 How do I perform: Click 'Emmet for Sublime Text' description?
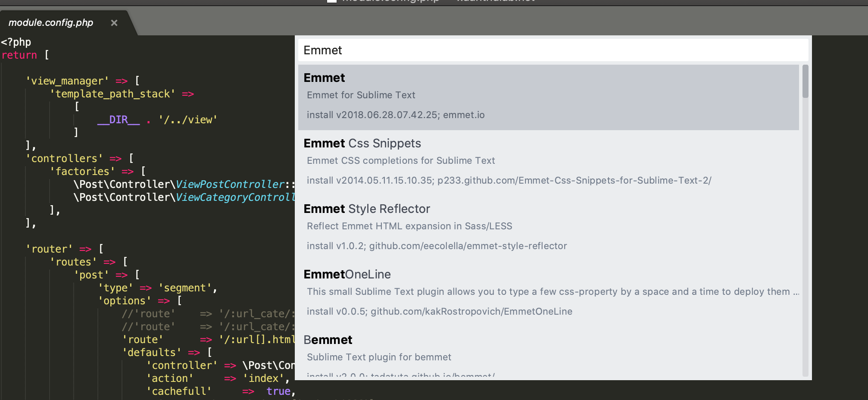click(361, 95)
